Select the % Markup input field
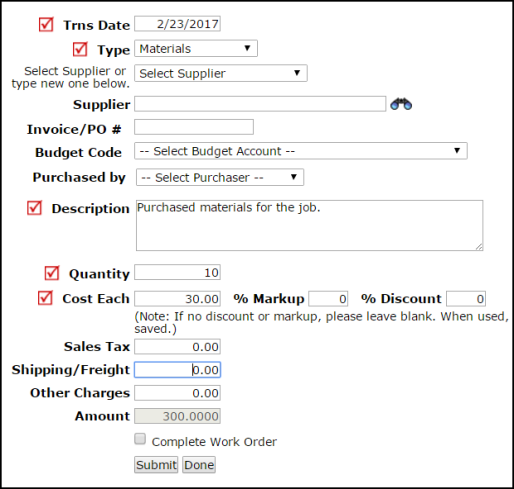The height and width of the screenshot is (489, 514). coord(328,298)
